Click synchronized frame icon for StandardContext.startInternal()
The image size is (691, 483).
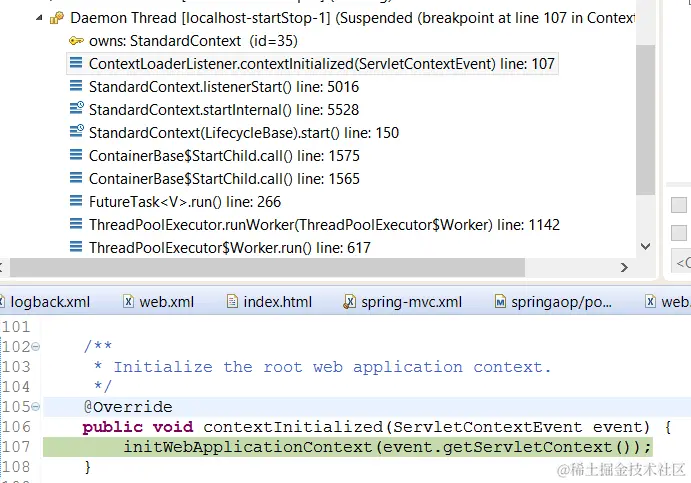pos(77,108)
